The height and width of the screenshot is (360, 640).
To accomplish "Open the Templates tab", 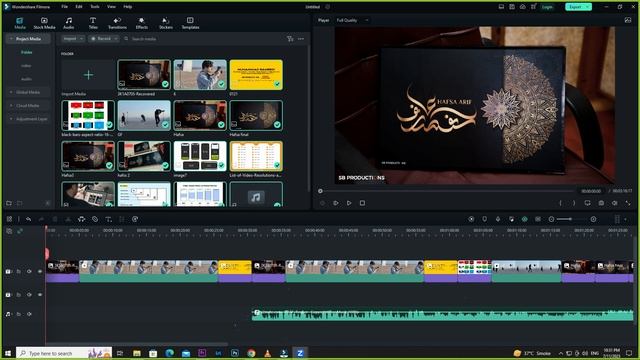I will point(190,23).
